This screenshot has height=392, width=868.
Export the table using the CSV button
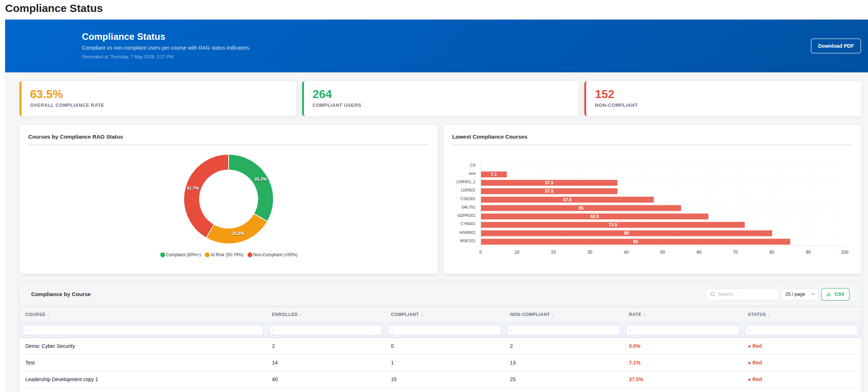point(835,294)
